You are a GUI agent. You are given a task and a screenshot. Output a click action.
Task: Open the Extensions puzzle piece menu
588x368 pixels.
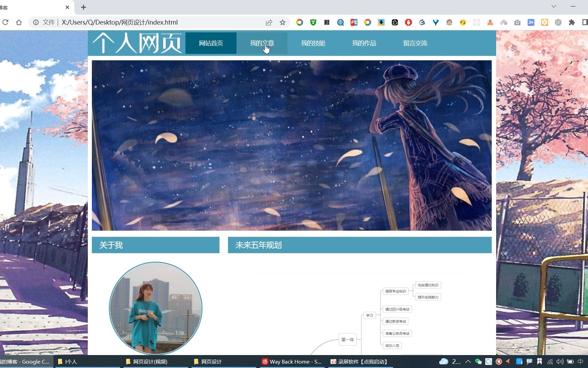coord(572,22)
